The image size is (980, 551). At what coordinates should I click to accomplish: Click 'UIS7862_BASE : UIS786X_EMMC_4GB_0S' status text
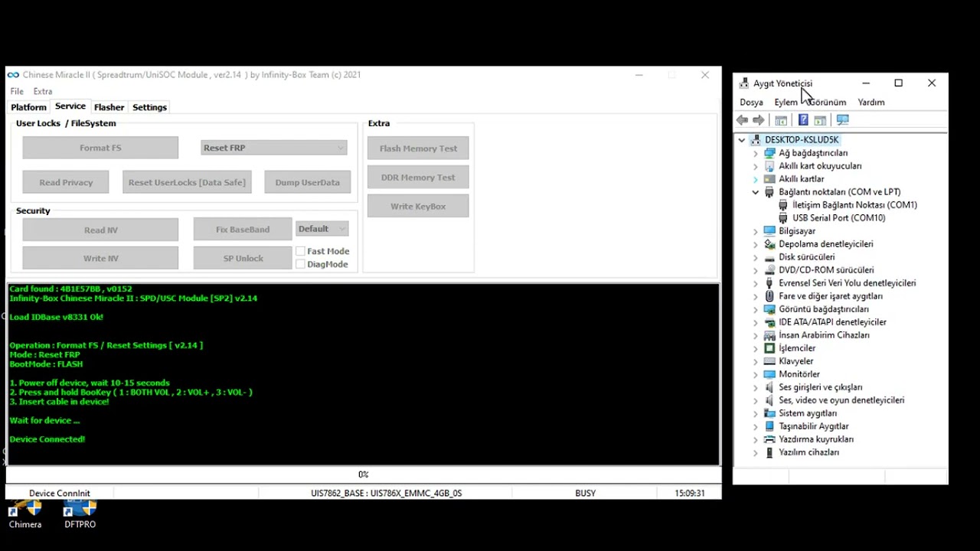click(387, 494)
